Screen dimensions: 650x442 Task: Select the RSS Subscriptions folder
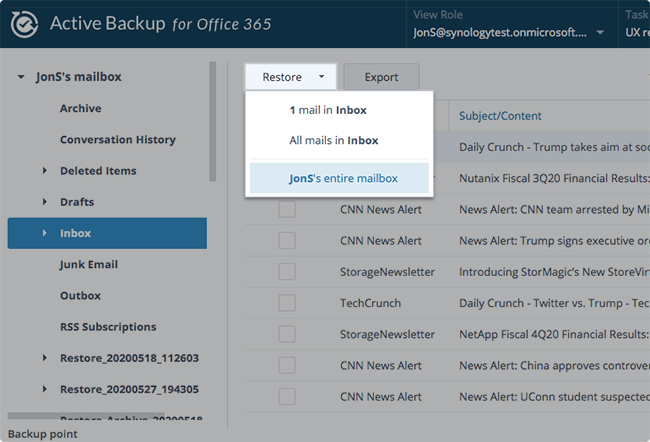click(108, 327)
